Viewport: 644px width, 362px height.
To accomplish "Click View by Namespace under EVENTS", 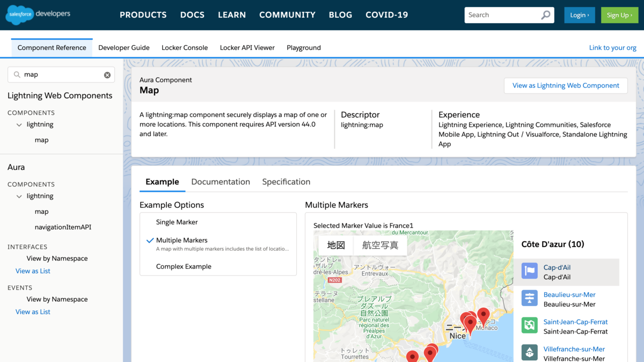I will point(57,299).
